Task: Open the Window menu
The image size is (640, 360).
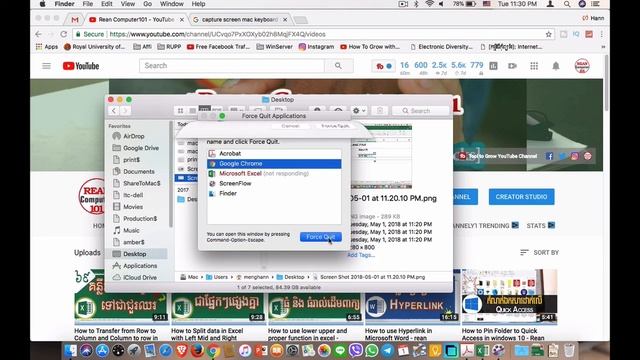Action: click(x=171, y=4)
